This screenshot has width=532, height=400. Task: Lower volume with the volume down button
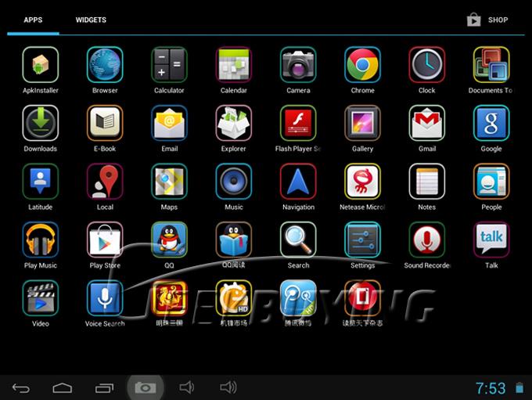(x=187, y=387)
